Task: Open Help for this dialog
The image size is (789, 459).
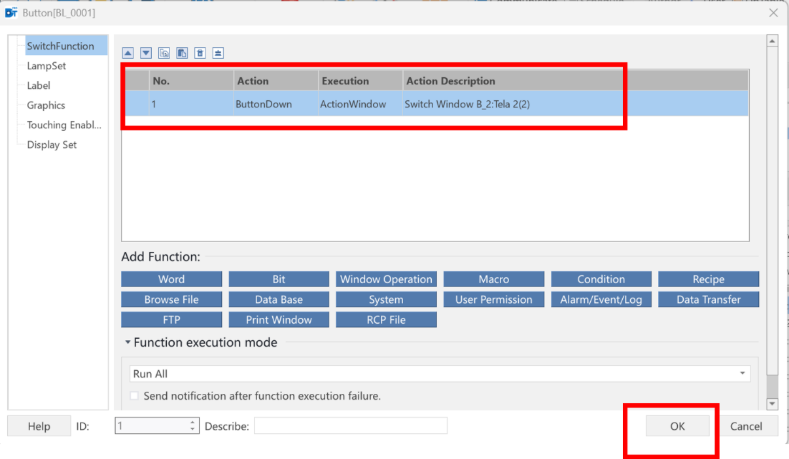Action: click(x=39, y=426)
